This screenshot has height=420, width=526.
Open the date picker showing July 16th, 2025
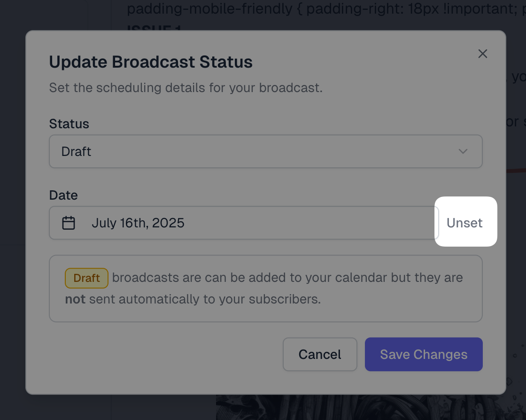tap(244, 223)
